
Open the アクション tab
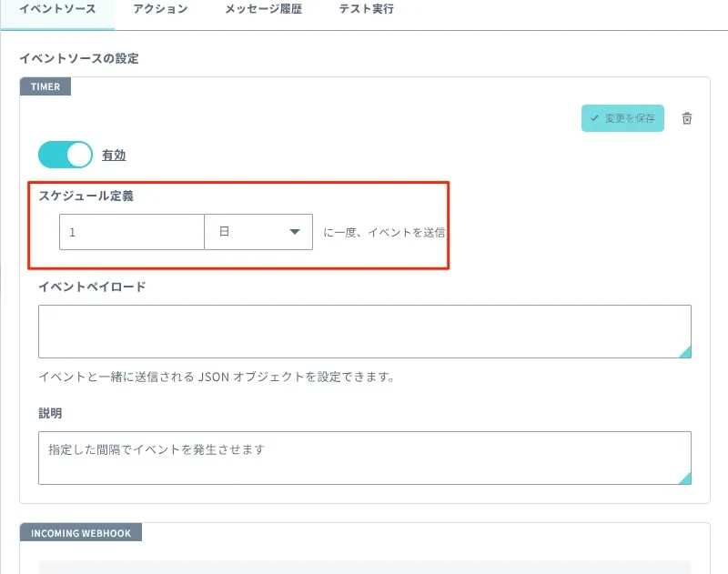click(x=160, y=9)
